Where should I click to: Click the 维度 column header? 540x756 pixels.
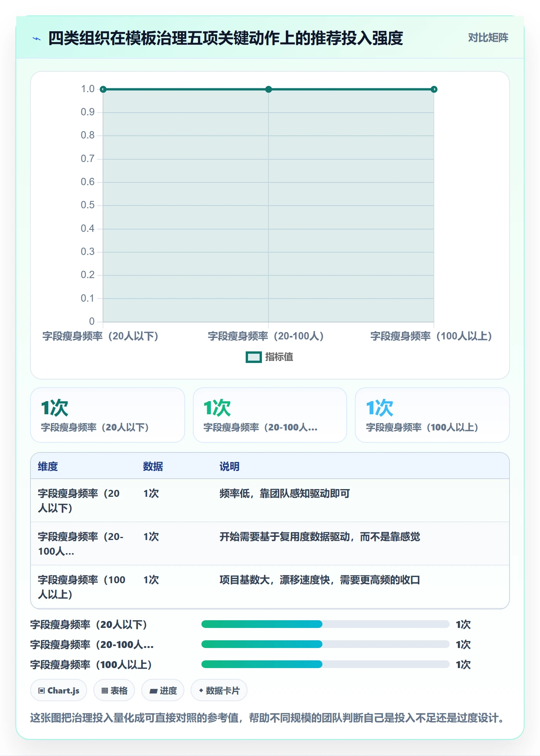pos(48,467)
